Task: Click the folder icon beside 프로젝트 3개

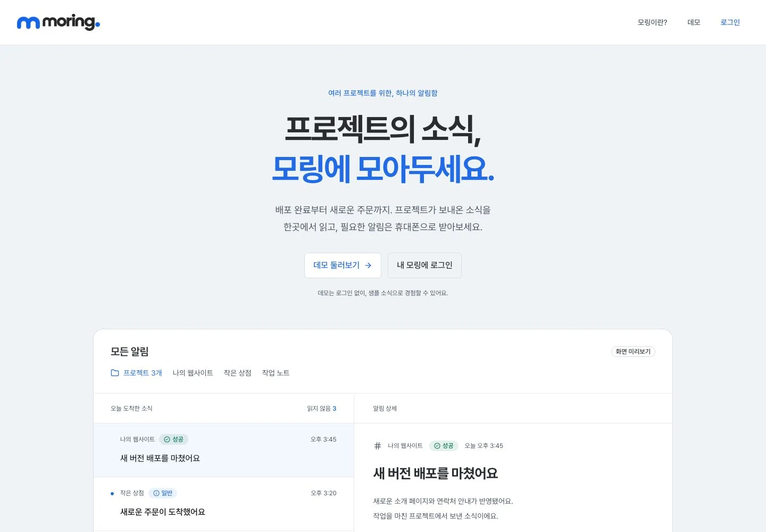Action: click(x=115, y=373)
